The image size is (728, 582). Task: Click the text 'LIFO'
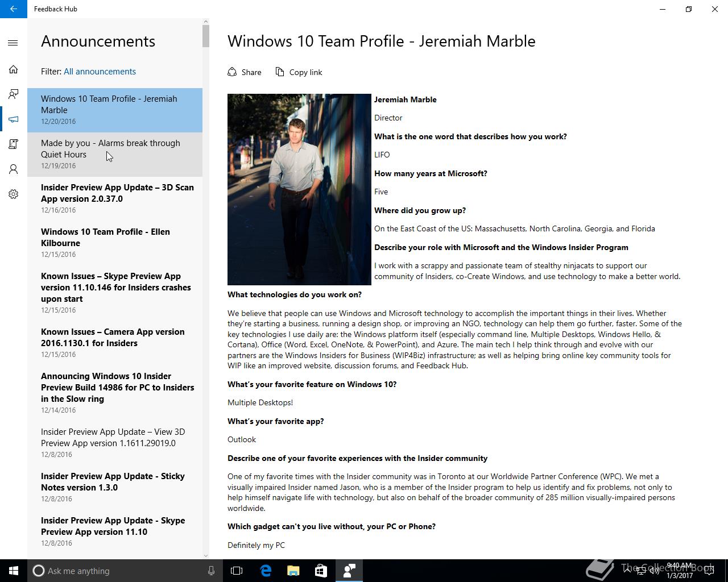[x=382, y=155]
